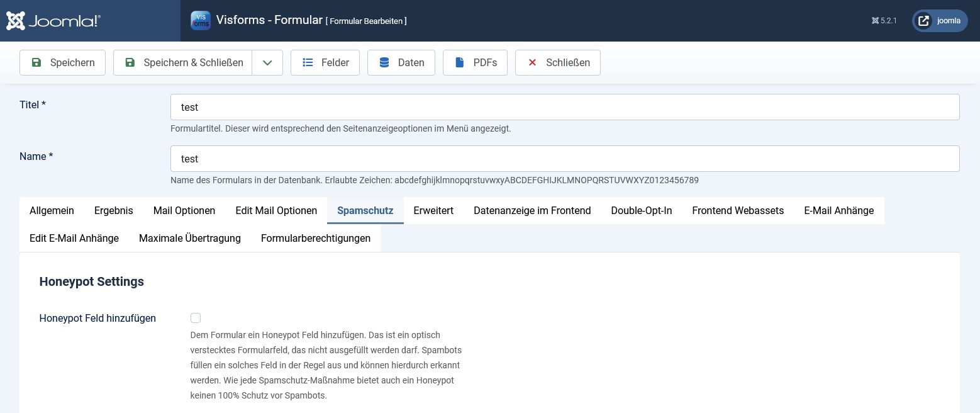Click inside the Titel input field
This screenshot has height=413, width=980.
click(x=565, y=107)
